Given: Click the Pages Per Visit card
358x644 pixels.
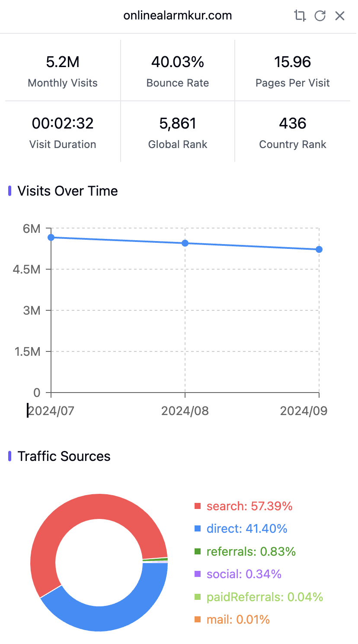Looking at the screenshot, I should 293,71.
